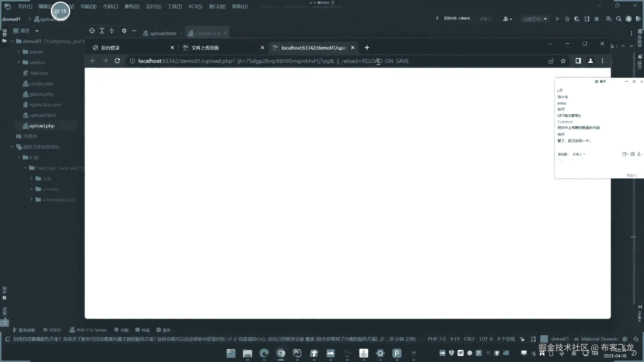Click the locate-file crosshair icon in the project panel

[92, 31]
